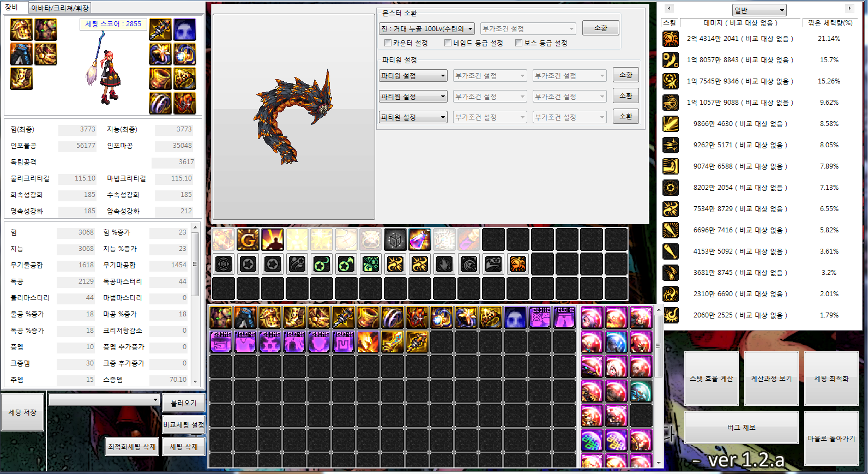This screenshot has height=474, width=868.
Task: Pick the flaming red item in inventory second row
Action: click(368, 342)
